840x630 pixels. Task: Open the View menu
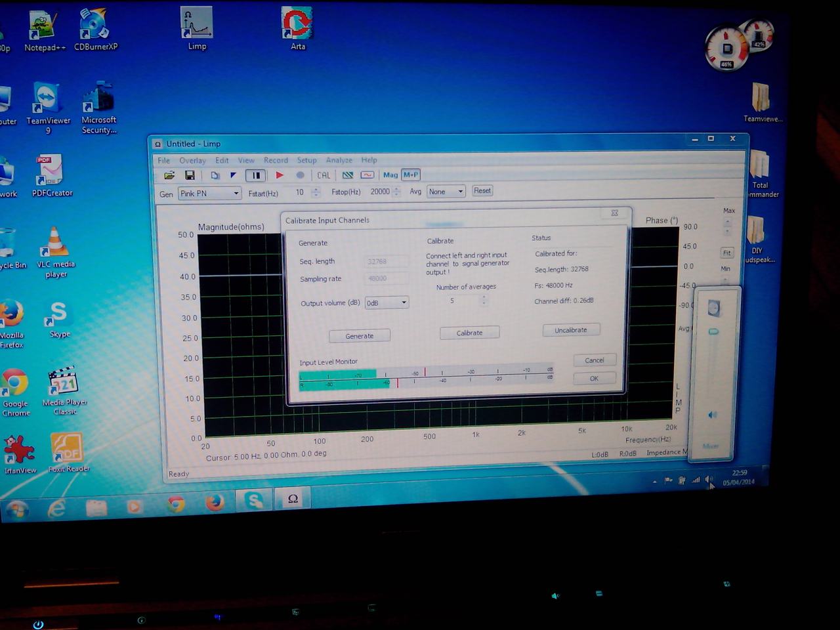(x=246, y=160)
